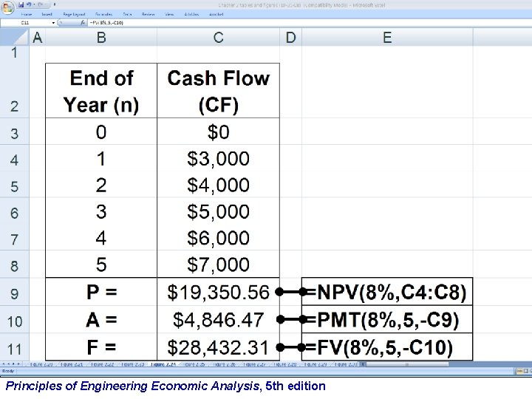Select row 1 header
Image resolution: width=532 pixels, height=399 pixels.
click(x=15, y=53)
